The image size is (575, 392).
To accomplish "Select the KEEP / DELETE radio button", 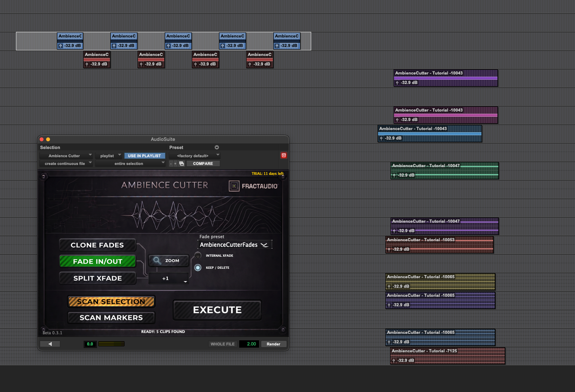I will tap(198, 268).
